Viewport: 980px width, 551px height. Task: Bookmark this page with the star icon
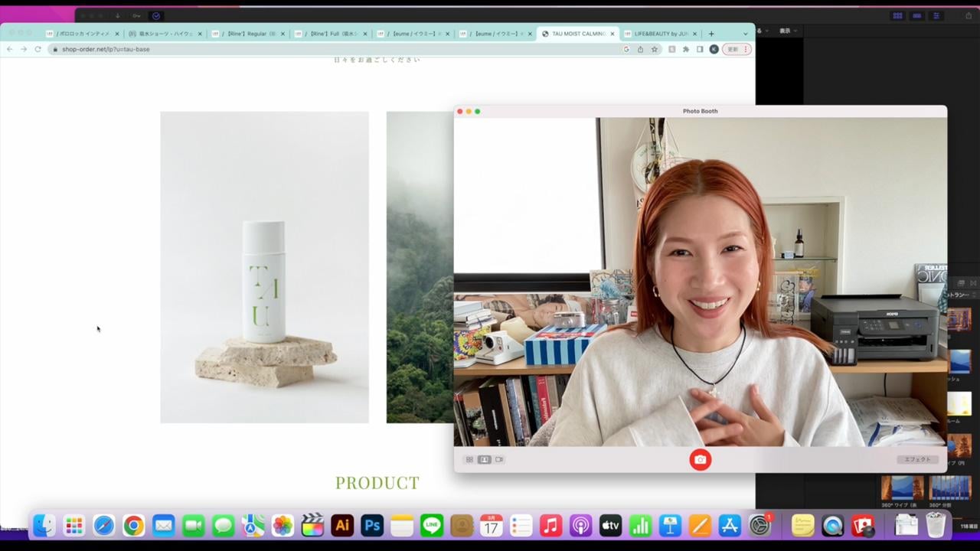click(655, 49)
